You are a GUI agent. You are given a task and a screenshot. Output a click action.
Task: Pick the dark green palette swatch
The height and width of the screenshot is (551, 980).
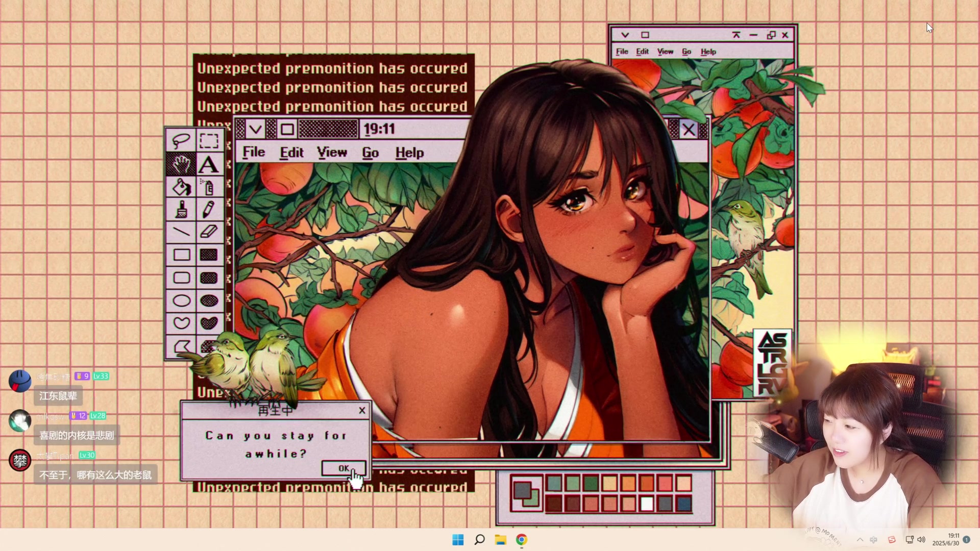(x=591, y=483)
